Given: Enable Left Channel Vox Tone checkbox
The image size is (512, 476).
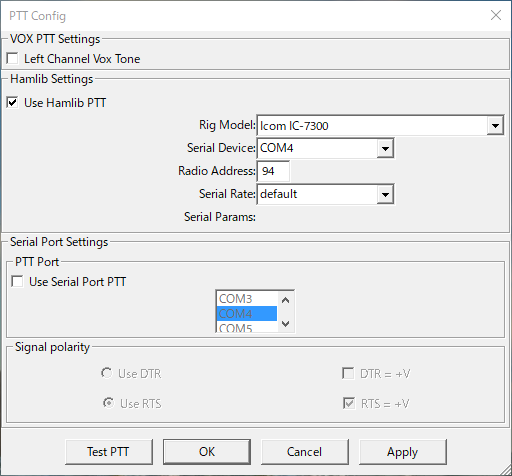Looking at the screenshot, I should point(12,59).
